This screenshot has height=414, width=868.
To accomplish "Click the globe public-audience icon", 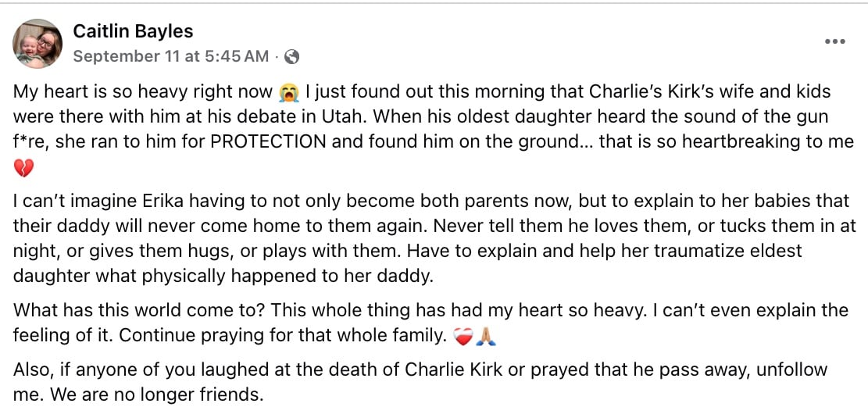I will click(291, 56).
